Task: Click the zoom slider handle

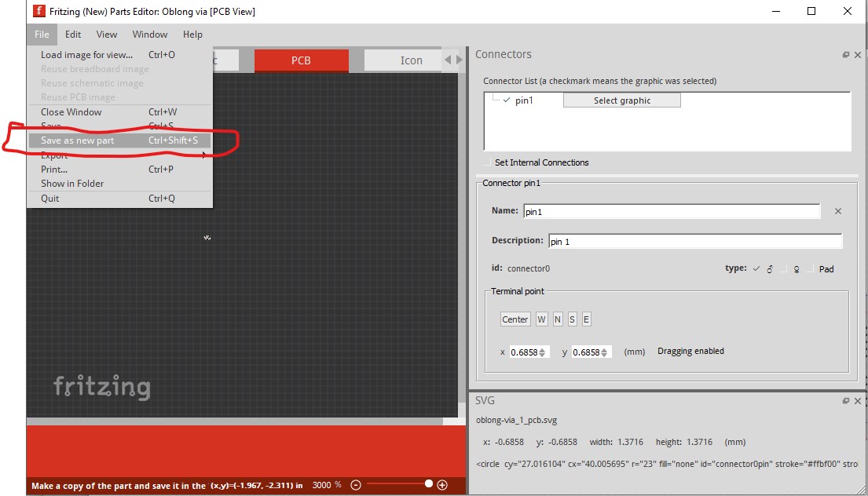Action: (x=428, y=483)
